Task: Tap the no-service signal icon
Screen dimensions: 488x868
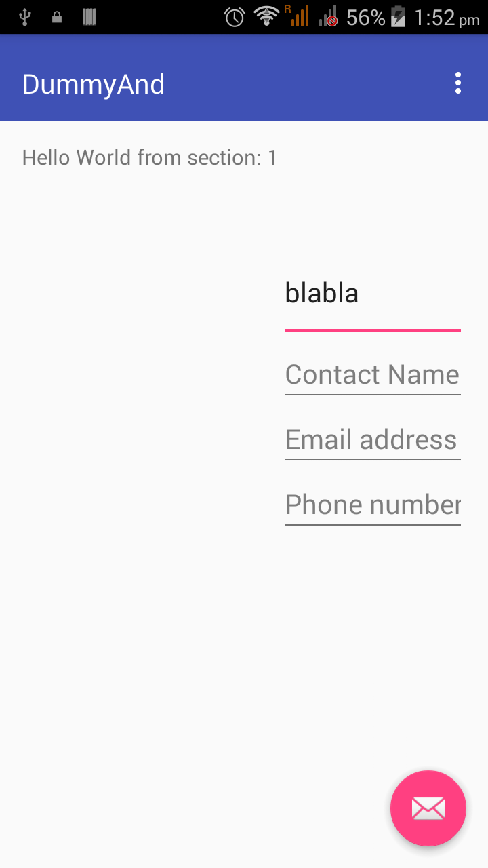Action: [329, 17]
